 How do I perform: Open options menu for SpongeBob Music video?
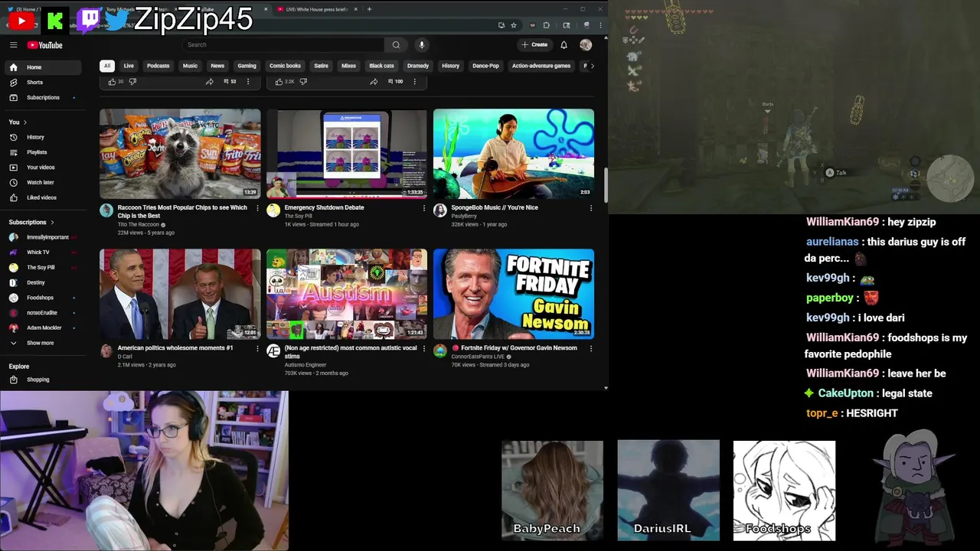591,208
